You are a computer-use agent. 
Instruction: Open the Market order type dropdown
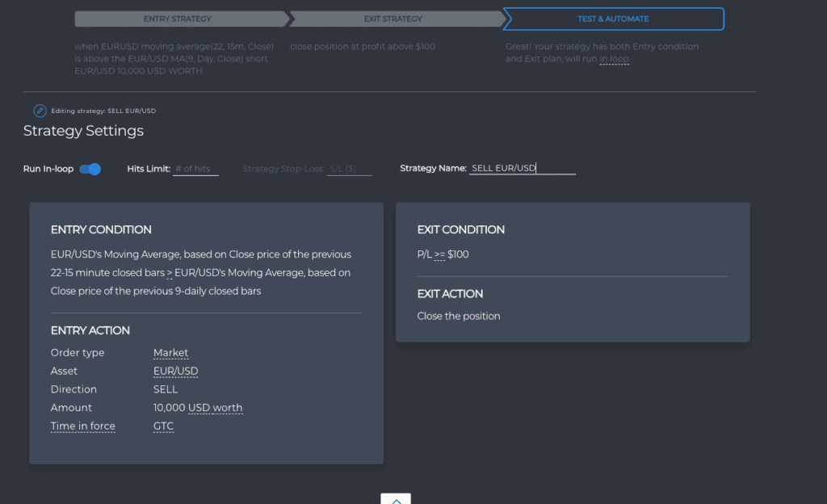170,353
